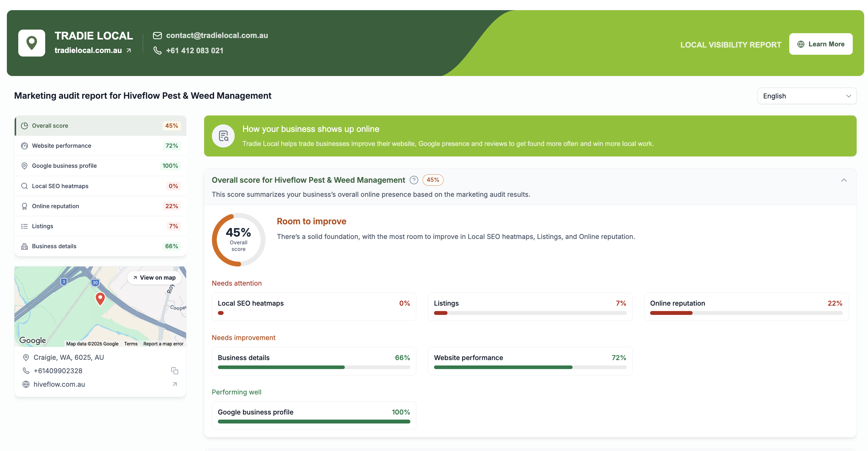Open the external link arrow beside tradielocal.com.au
Viewport: 868px width, 451px height.
pos(129,51)
